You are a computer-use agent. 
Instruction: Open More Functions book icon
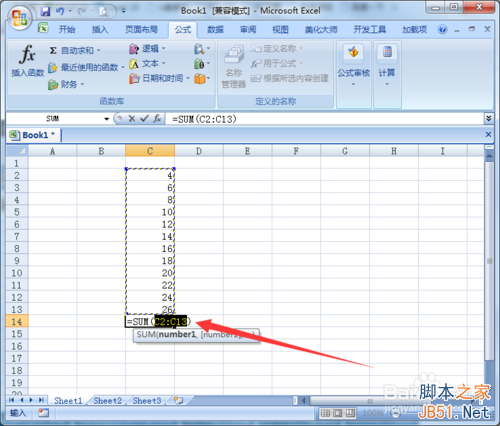[202, 79]
